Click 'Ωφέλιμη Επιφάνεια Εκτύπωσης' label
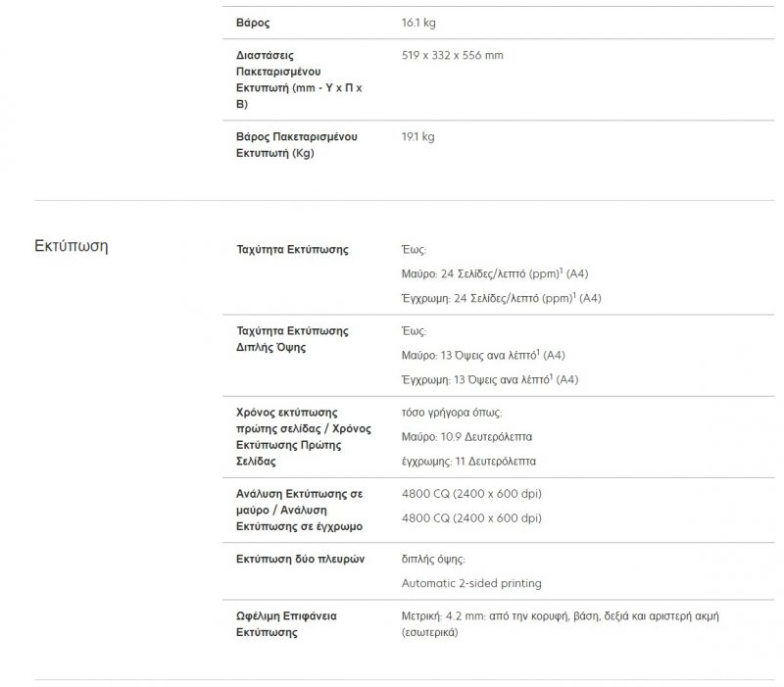The image size is (784, 687). pyautogui.click(x=286, y=624)
